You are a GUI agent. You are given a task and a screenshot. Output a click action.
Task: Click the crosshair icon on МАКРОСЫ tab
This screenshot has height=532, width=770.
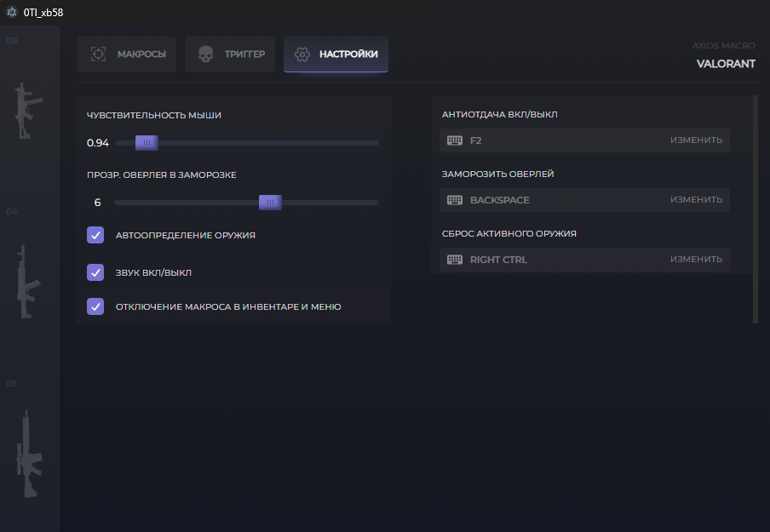(x=98, y=54)
